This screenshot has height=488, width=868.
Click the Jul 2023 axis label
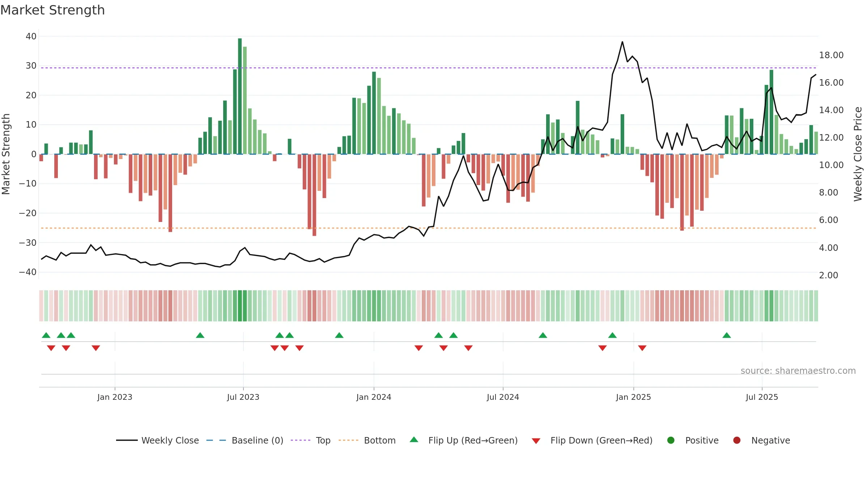tap(243, 397)
